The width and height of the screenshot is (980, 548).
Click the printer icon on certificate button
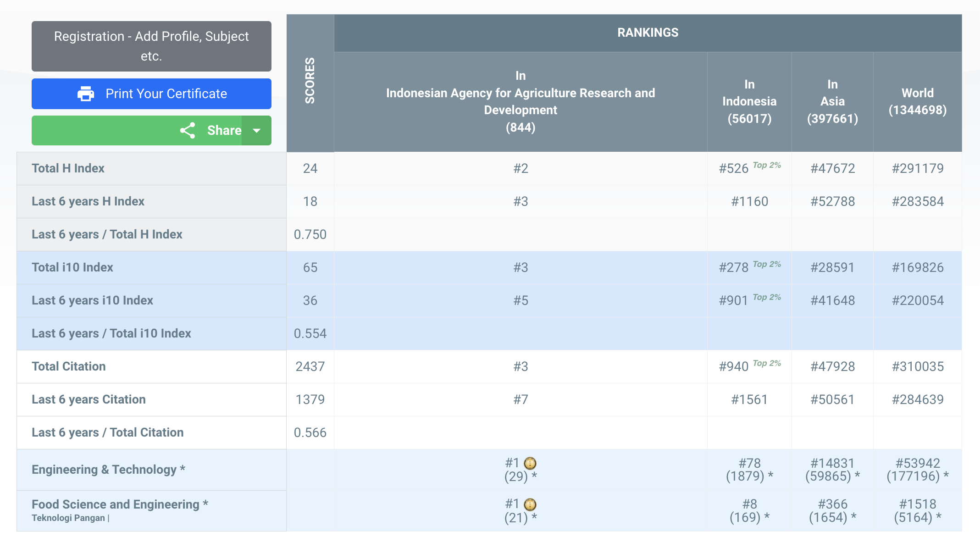(x=86, y=94)
